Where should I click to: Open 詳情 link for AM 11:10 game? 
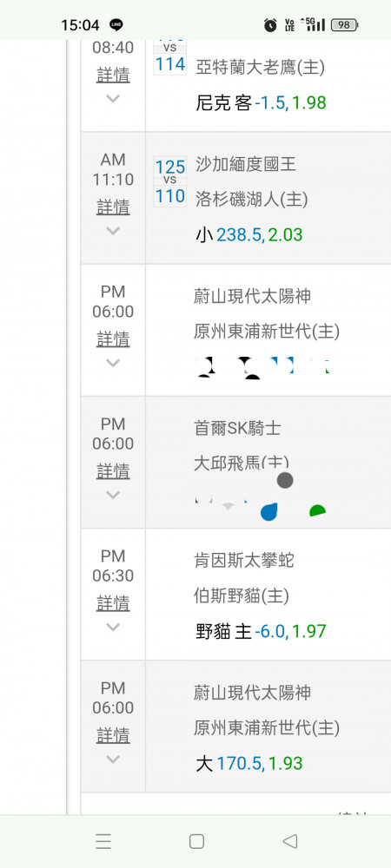(113, 207)
